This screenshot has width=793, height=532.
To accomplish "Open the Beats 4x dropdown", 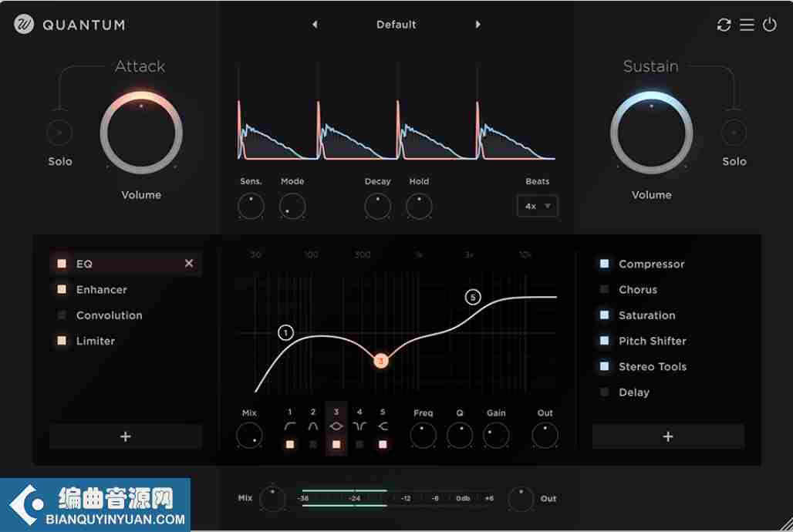I will (537, 206).
